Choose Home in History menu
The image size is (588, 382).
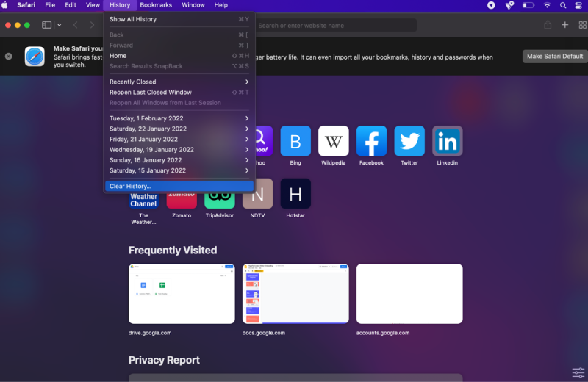pos(179,56)
